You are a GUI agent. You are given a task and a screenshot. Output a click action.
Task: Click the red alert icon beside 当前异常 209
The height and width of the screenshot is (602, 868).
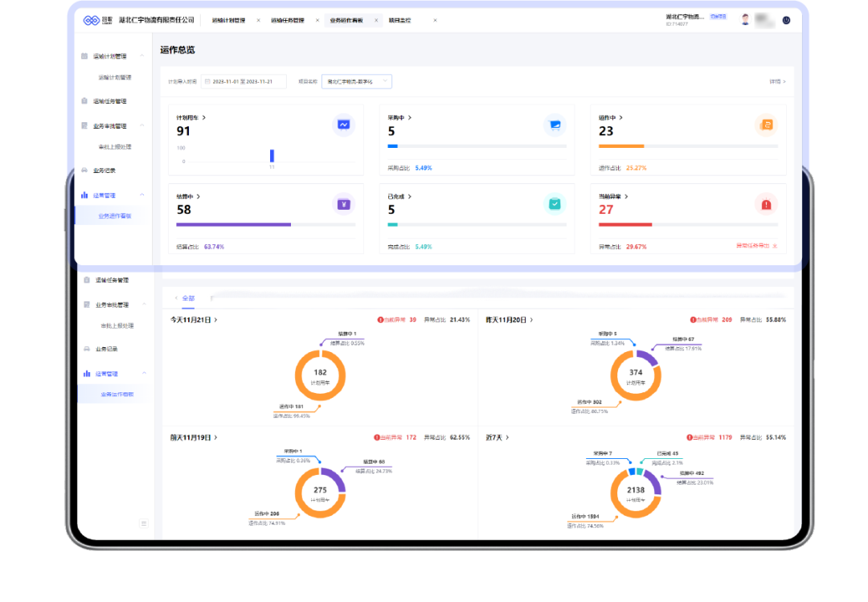(693, 320)
